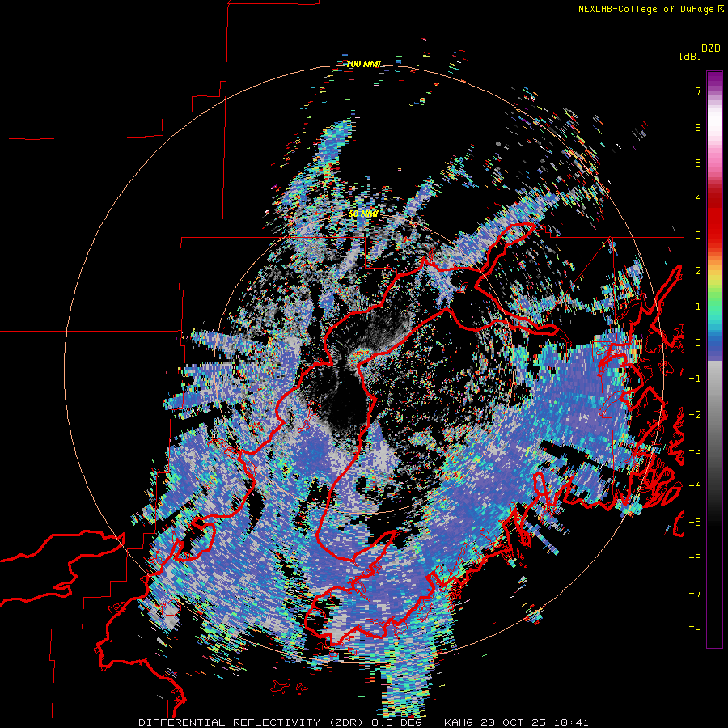Click the [dB] unit label
728x728 pixels.
click(x=691, y=56)
